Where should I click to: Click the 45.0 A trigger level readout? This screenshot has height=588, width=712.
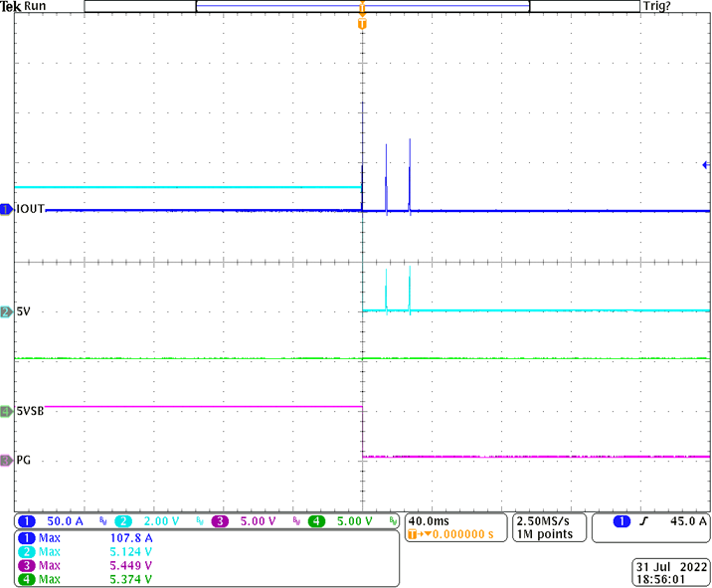click(688, 521)
